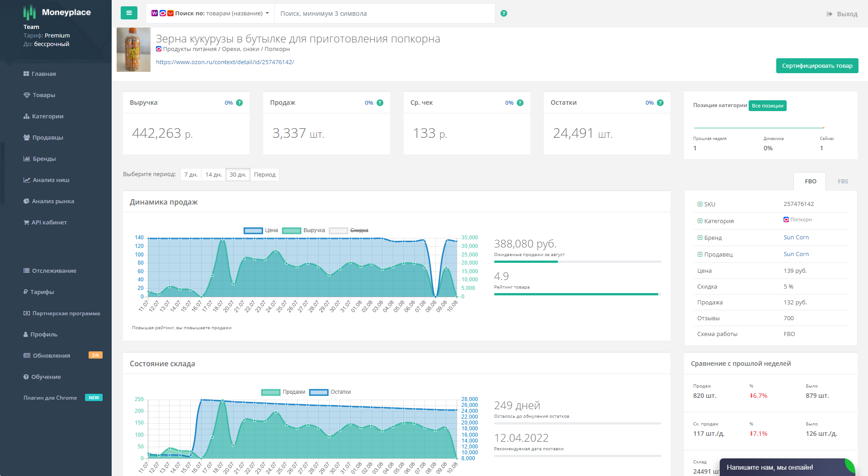Open Отслеживание in the sidebar

(54, 271)
